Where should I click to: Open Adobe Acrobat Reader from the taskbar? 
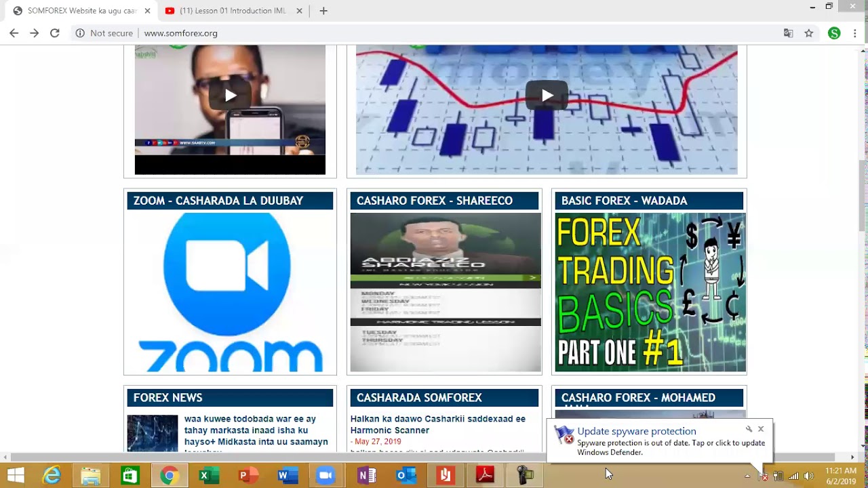coord(484,476)
